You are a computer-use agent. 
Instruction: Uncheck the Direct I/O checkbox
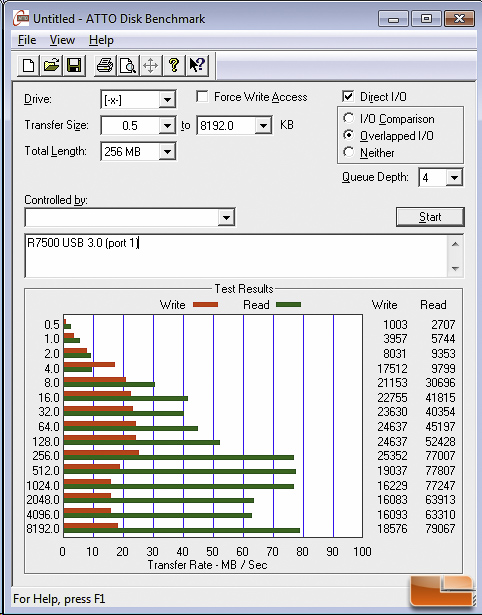click(x=348, y=96)
